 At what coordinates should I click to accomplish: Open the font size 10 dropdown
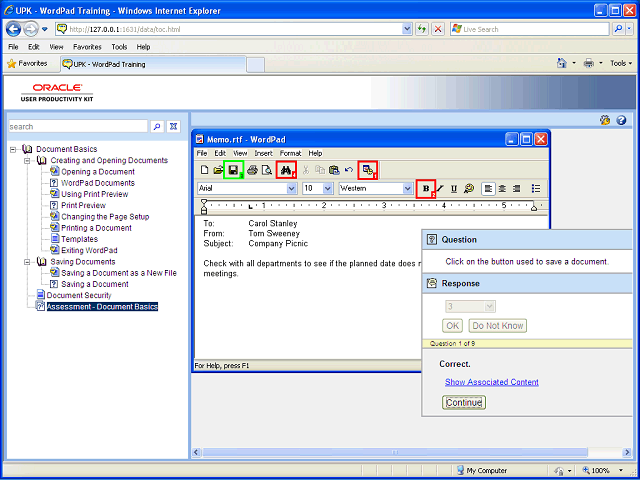coord(327,189)
